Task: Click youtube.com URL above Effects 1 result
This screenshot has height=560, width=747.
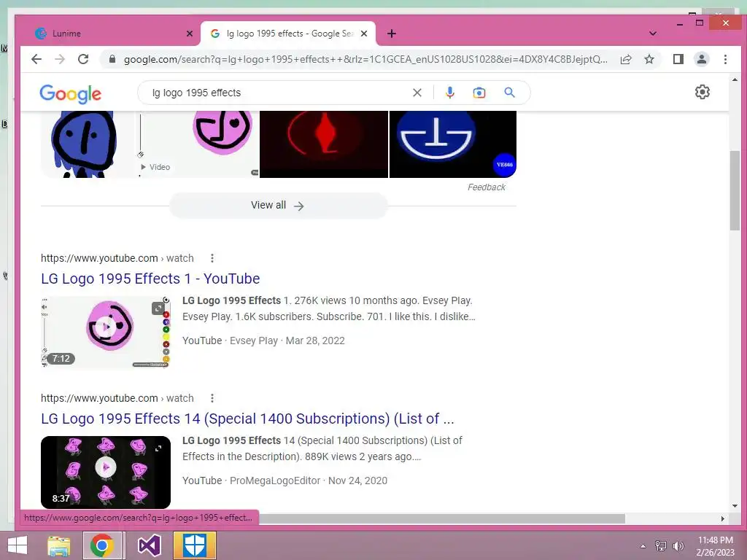Action: pyautogui.click(x=117, y=258)
